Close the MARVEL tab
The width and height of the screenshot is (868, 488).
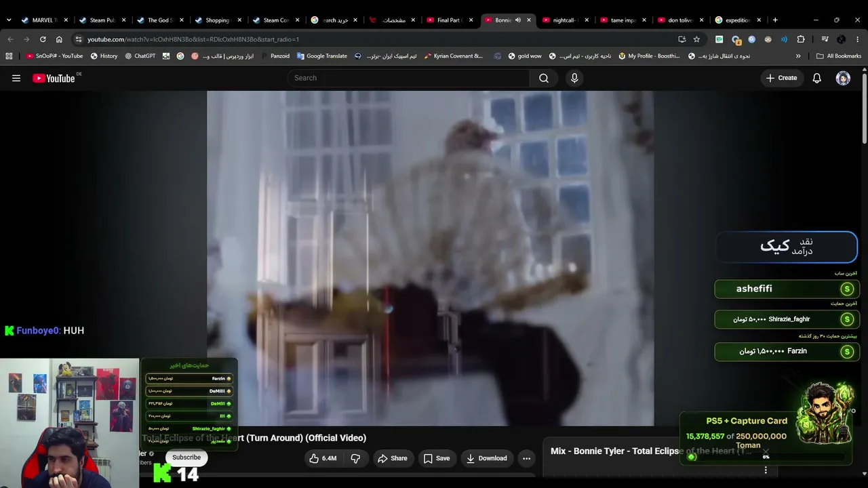point(66,20)
